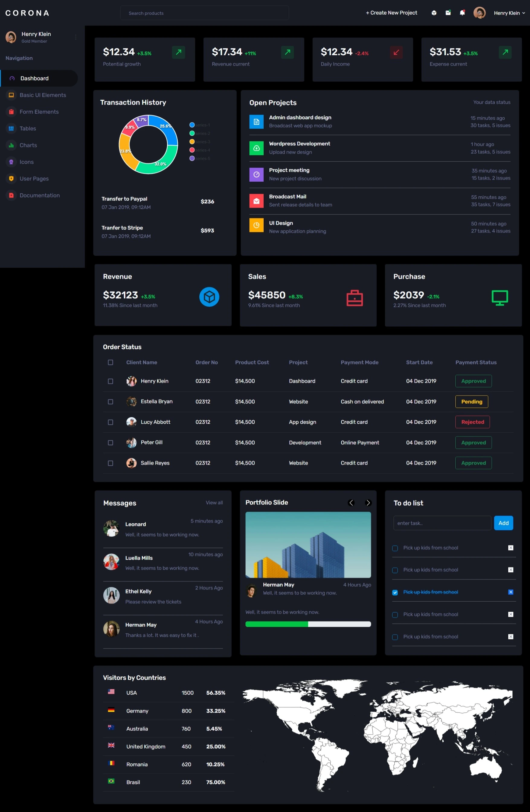Expand Basic UI Elements in sidebar
The height and width of the screenshot is (812, 530).
coord(43,95)
